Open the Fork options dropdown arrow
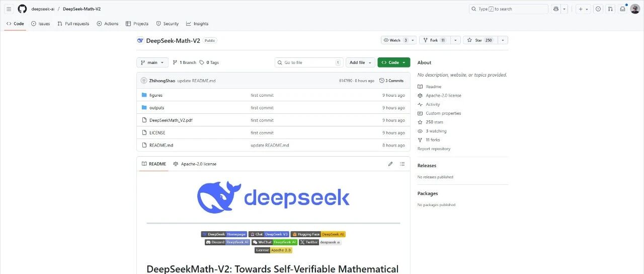The height and width of the screenshot is (274, 644). pyautogui.click(x=455, y=40)
